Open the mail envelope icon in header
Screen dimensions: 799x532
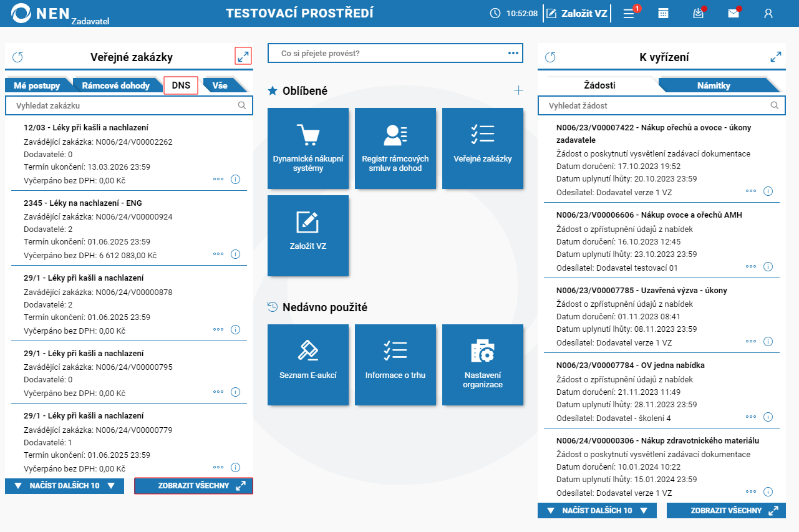734,13
